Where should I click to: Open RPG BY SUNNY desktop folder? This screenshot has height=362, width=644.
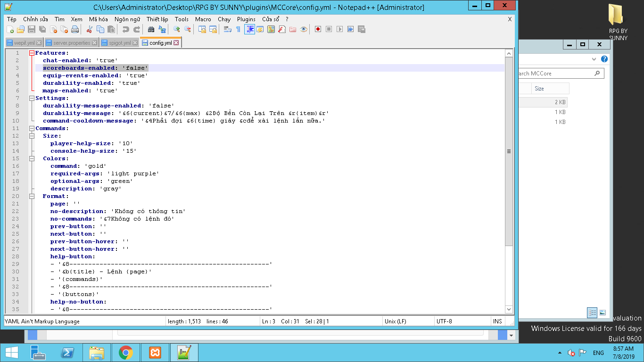[618, 22]
